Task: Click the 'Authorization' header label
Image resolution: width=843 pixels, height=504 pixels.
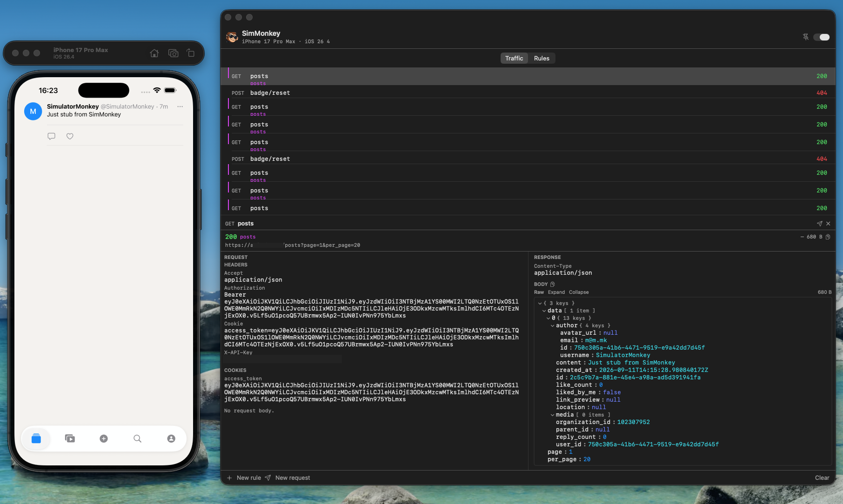Action: [x=245, y=288]
